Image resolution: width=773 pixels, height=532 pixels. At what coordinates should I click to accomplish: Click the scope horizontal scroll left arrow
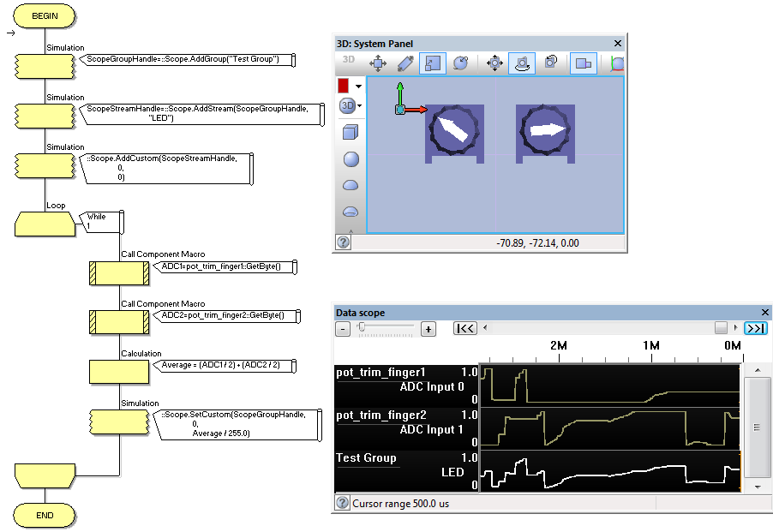click(485, 327)
